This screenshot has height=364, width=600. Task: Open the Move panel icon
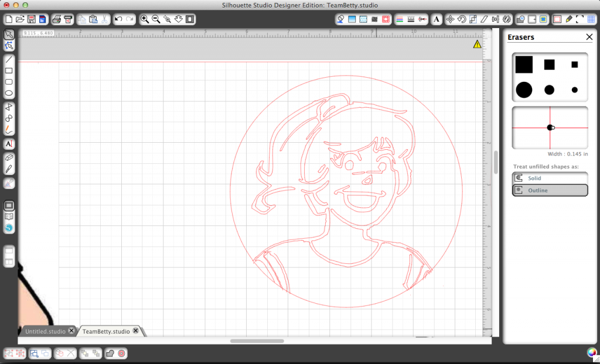451,19
